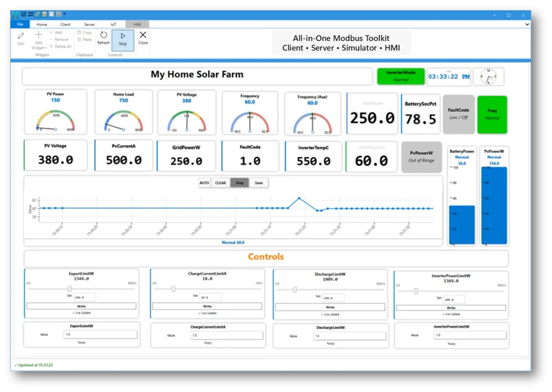The image size is (552, 392).
Task: Click the Close X icon in ribbon
Action: [x=143, y=35]
